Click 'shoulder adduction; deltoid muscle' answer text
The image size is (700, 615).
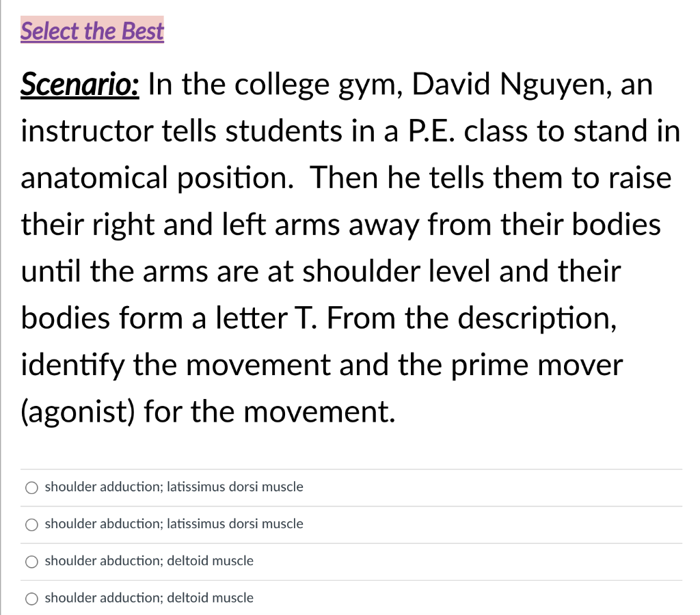point(149,598)
